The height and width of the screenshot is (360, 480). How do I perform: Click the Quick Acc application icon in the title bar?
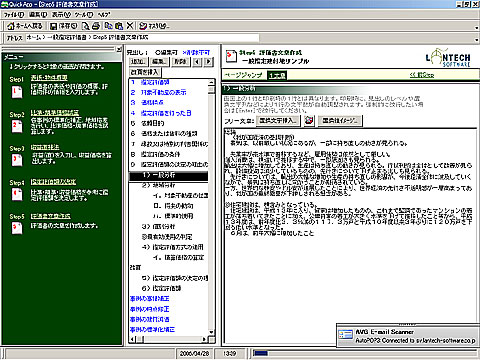[x=4, y=4]
